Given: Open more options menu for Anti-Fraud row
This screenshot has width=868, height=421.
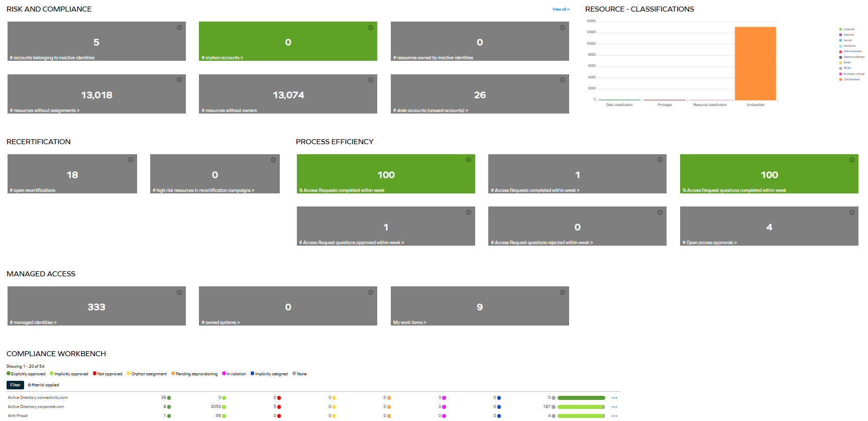Looking at the screenshot, I should click(x=614, y=416).
